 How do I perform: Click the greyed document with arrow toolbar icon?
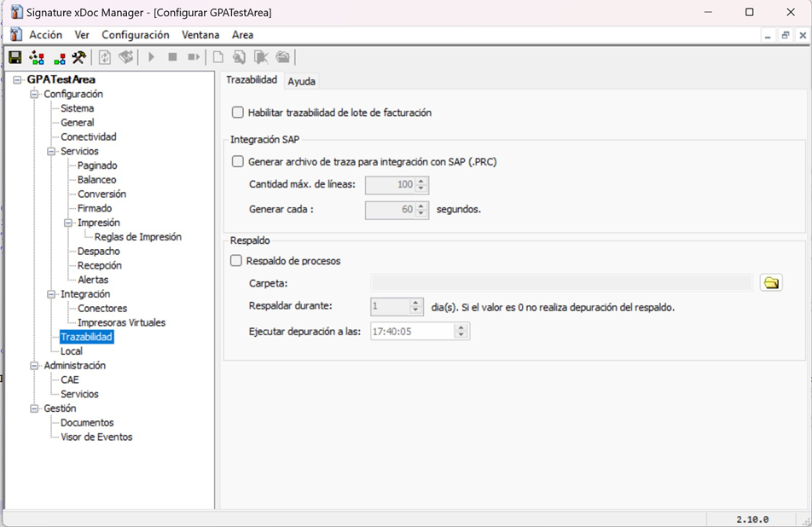coord(261,57)
